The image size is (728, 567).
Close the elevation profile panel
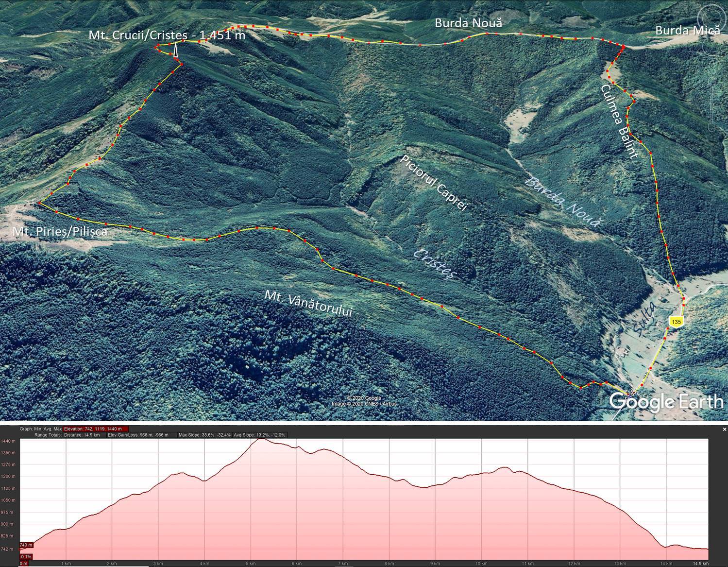tap(724, 429)
